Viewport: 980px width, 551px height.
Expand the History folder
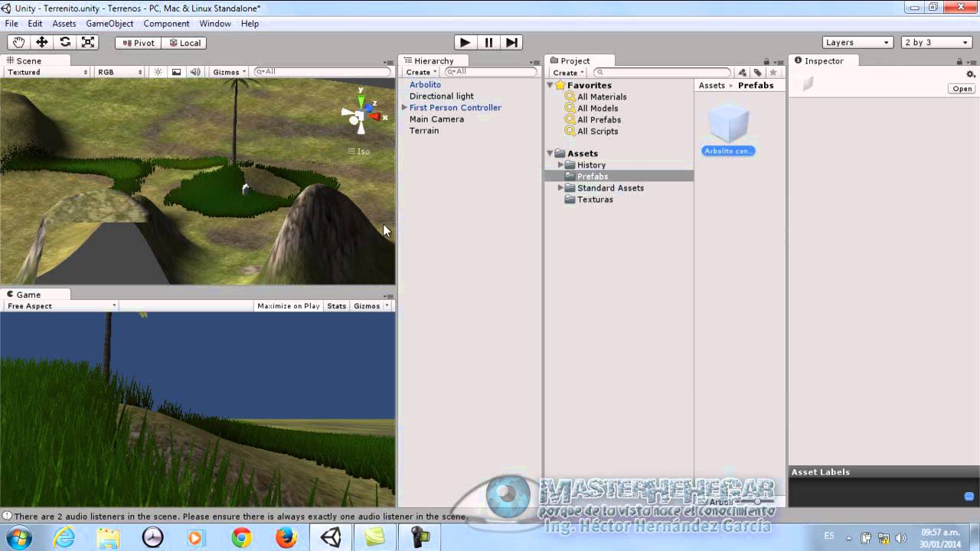[x=560, y=165]
